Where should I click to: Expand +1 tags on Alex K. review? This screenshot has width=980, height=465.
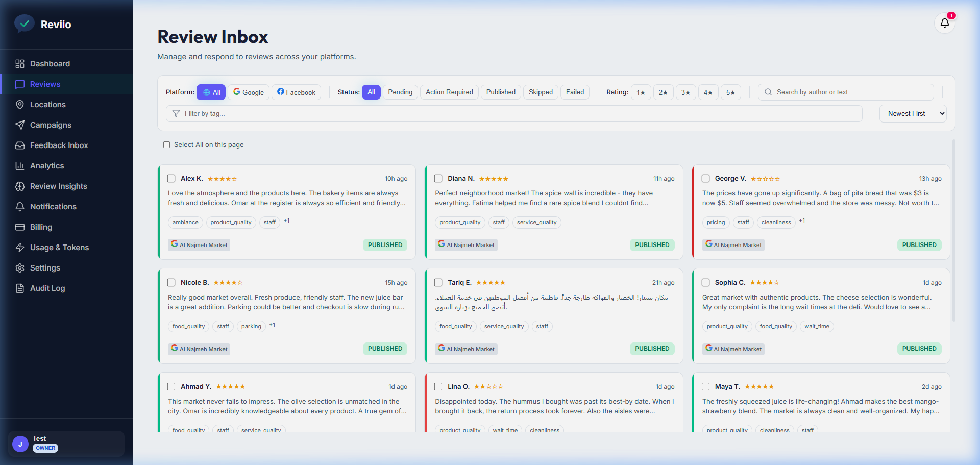[287, 221]
